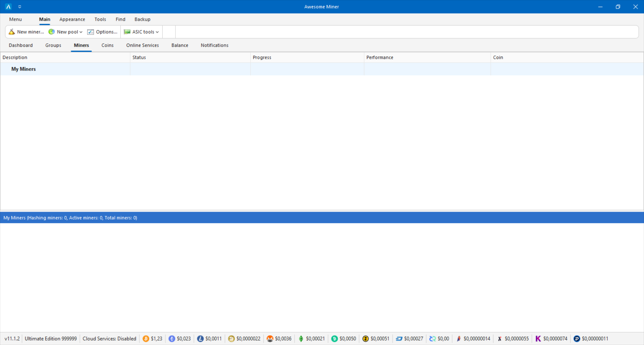Switch to the Groups tab

pyautogui.click(x=53, y=45)
